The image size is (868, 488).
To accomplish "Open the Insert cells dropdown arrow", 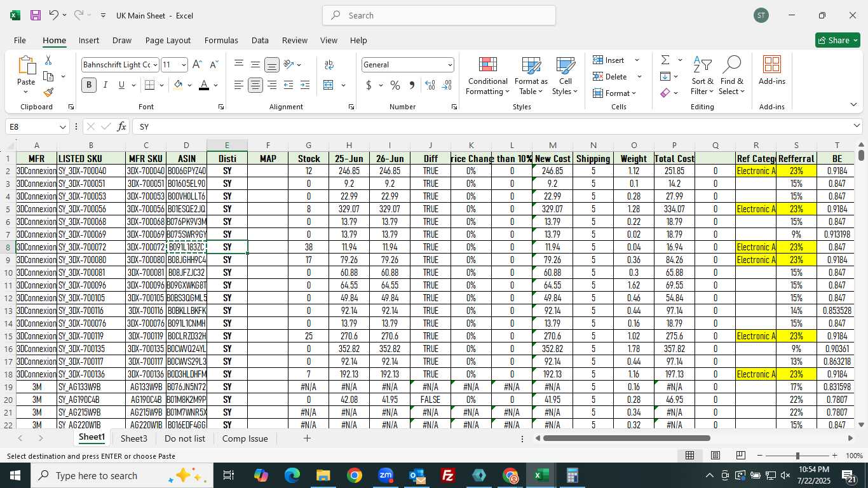I will 637,60.
